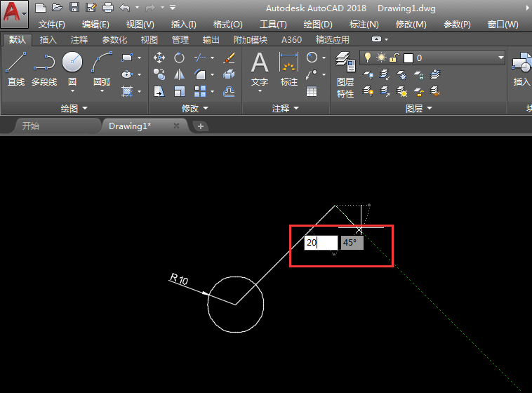Toggle the layer lock icon
This screenshot has width=532, height=393.
[x=394, y=58]
